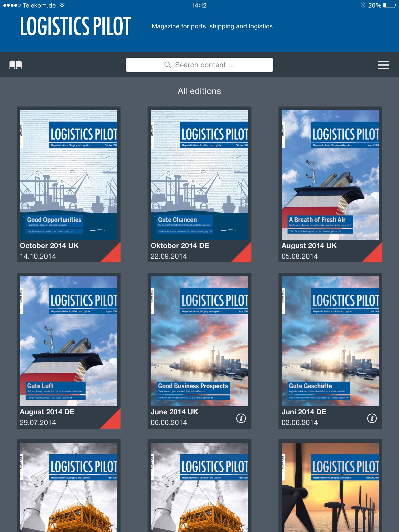The width and height of the screenshot is (399, 532).
Task: Tap the battery indicator icon
Action: click(x=390, y=5)
